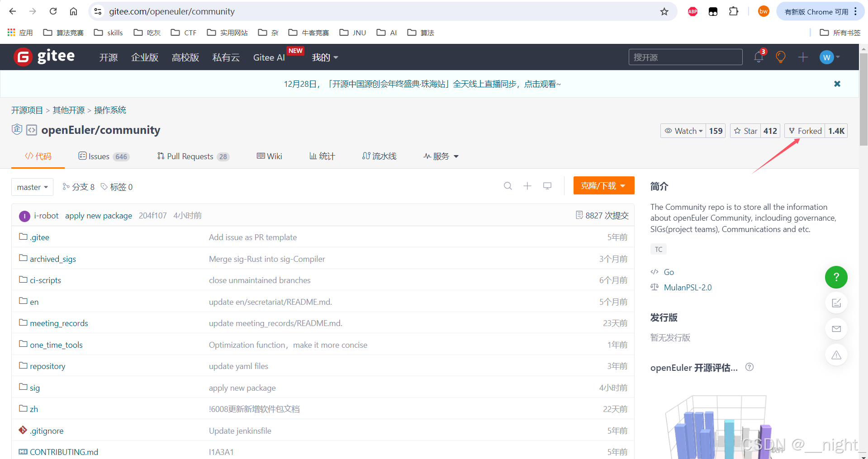Bookmark this page with the star icon
The width and height of the screenshot is (868, 459).
(x=664, y=11)
